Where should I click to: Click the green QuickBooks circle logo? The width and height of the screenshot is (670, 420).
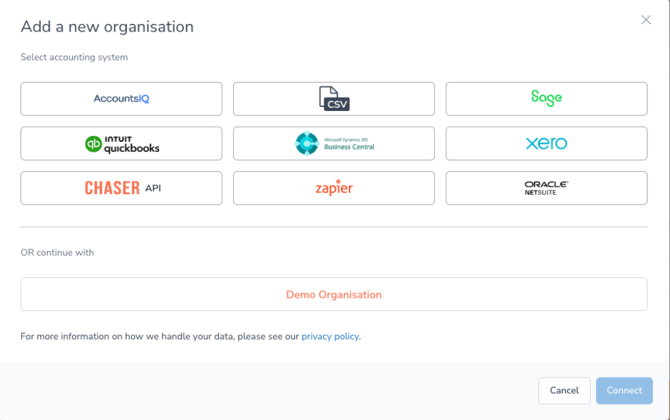(x=93, y=144)
